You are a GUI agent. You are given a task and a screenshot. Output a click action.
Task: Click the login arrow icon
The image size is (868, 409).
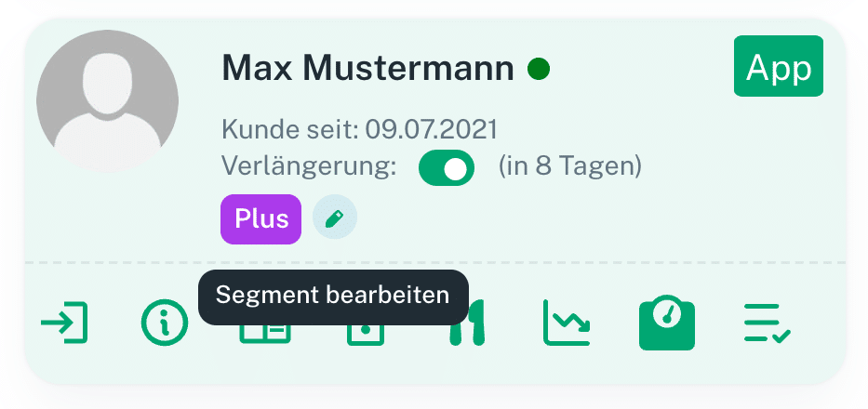click(64, 323)
